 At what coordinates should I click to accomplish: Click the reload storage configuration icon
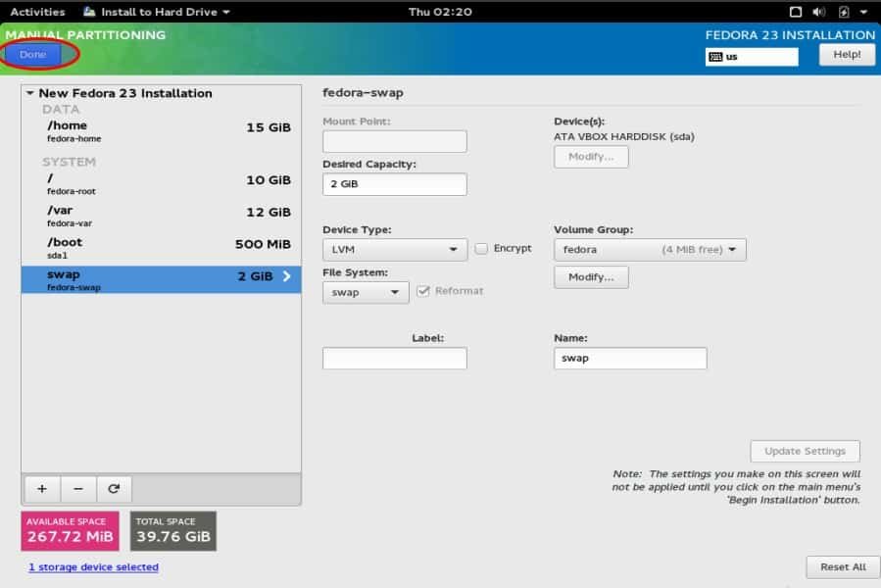[114, 488]
